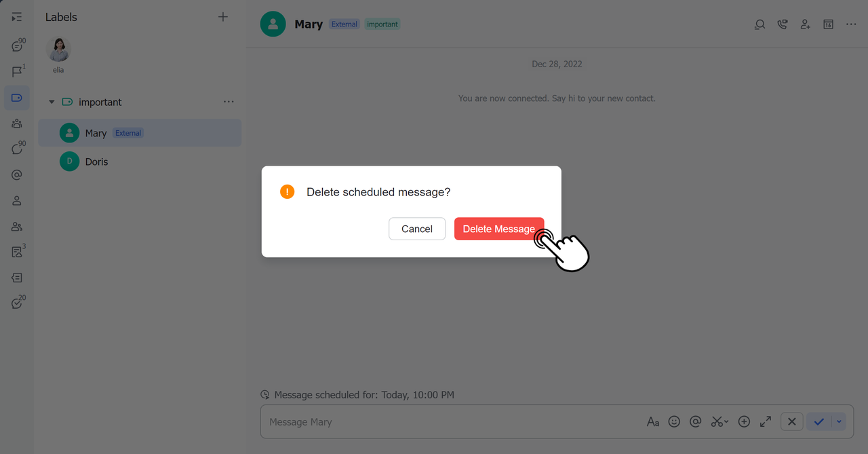Add a new label with plus icon
This screenshot has height=454, width=868.
pos(223,17)
